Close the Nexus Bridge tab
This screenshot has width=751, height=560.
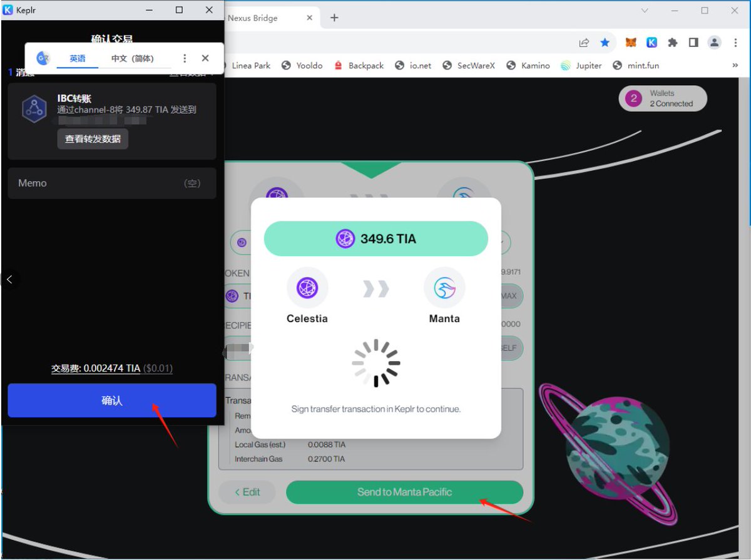(x=309, y=18)
